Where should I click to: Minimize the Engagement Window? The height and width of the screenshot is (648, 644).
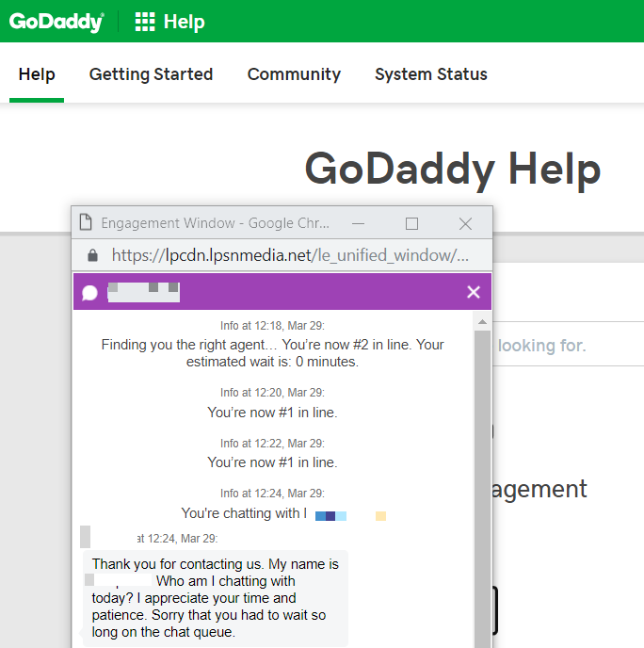358,223
